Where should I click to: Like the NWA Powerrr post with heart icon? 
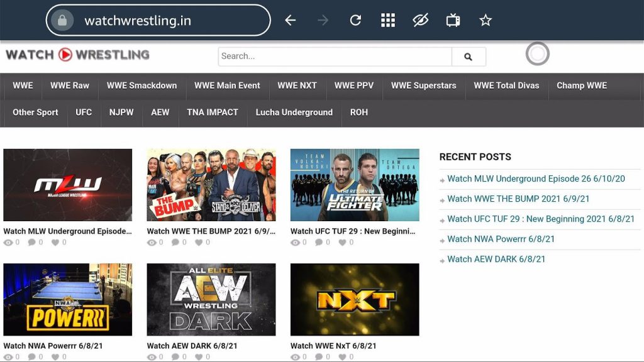[x=55, y=357]
